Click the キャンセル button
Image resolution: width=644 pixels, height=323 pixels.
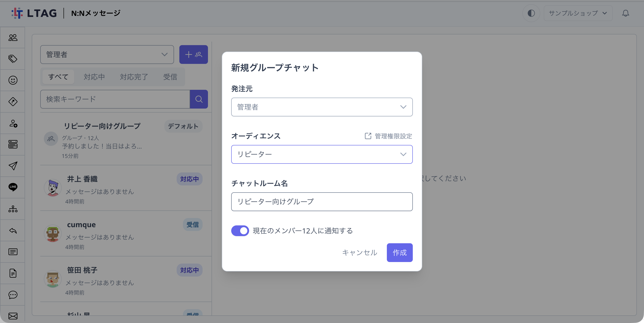click(x=360, y=253)
